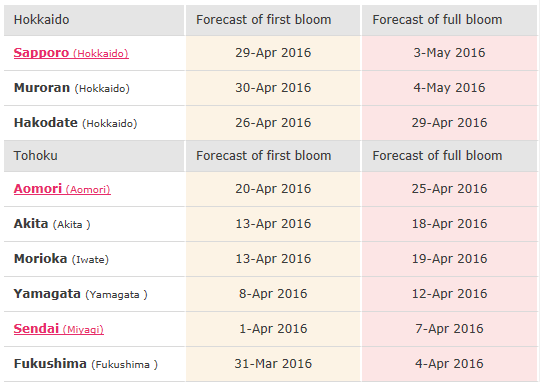Select Sapporo full bloom date 3-May 2016
This screenshot has height=382, width=540.
coord(449,53)
